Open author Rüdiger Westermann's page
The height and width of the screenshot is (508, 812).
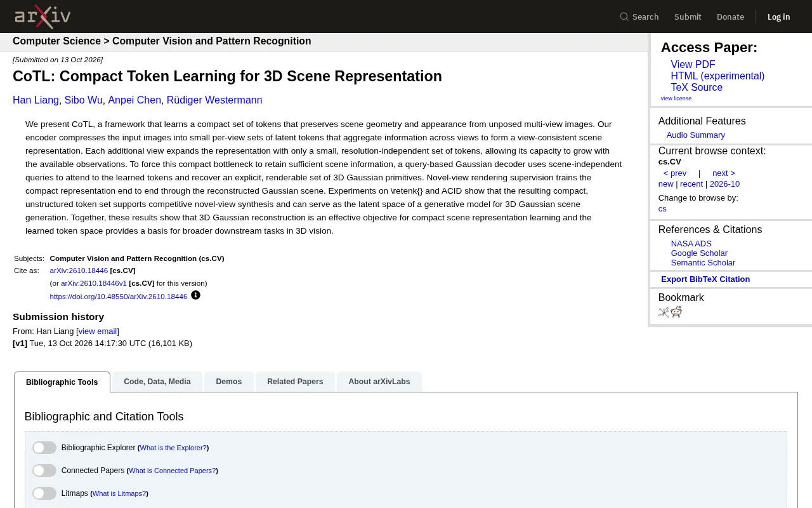(x=214, y=100)
